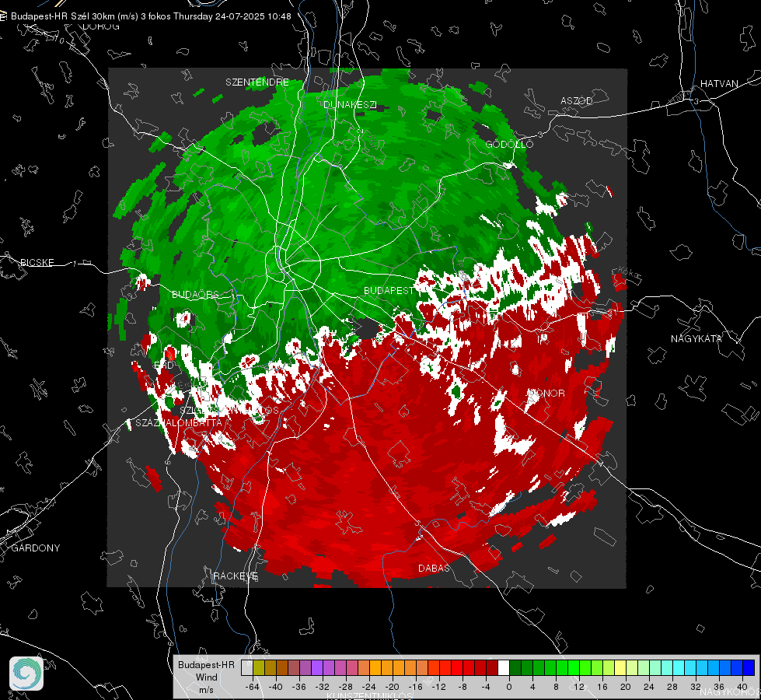Select the -20 legend tick value

392,687
